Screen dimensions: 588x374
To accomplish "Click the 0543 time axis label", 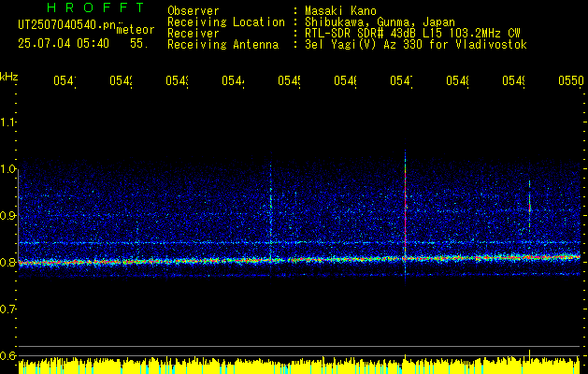I will pyautogui.click(x=178, y=80).
